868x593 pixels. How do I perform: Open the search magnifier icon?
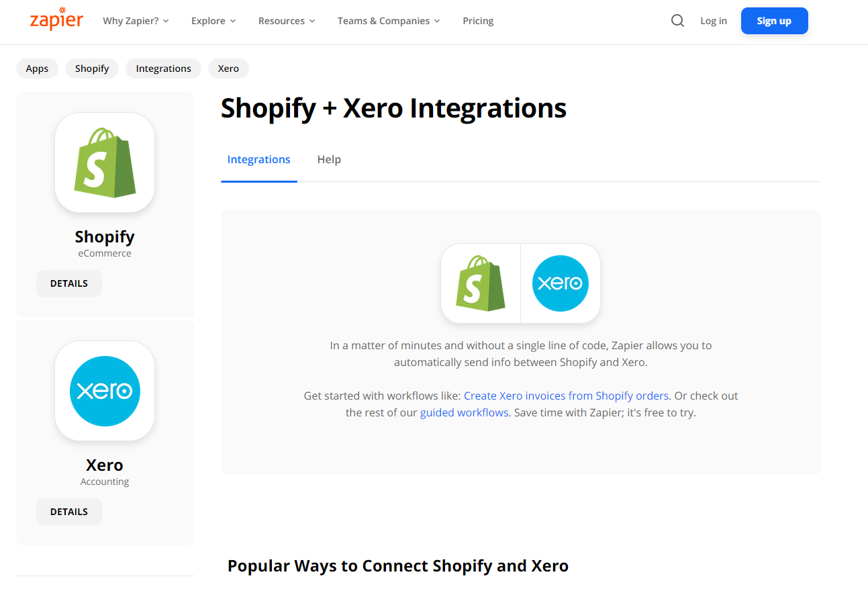(x=677, y=21)
